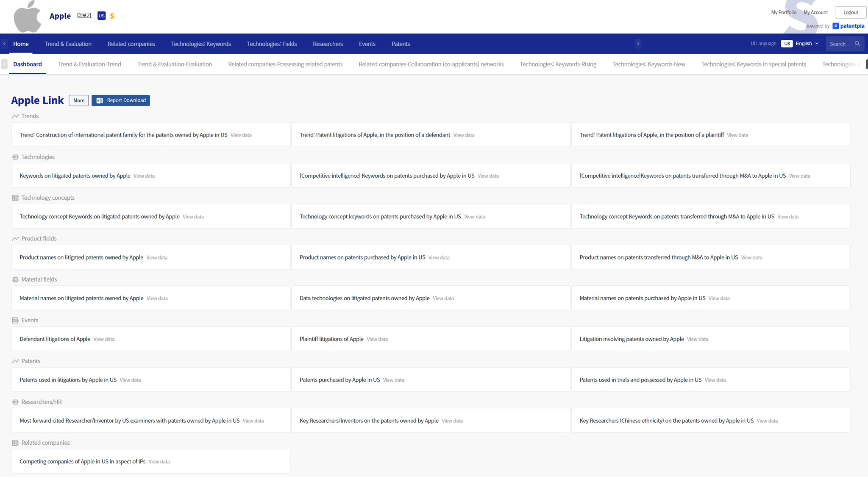Select Technologies: Keywords-Rising tab

(x=558, y=64)
